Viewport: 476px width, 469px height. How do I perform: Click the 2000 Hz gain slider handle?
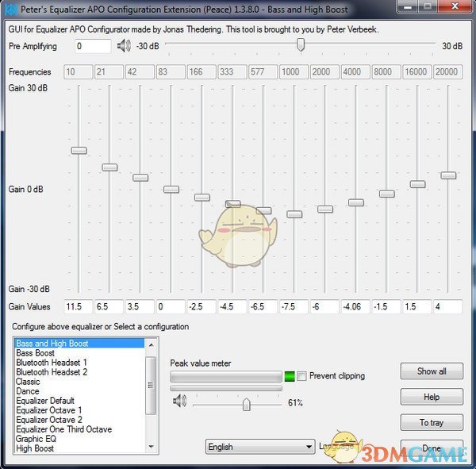click(x=325, y=209)
